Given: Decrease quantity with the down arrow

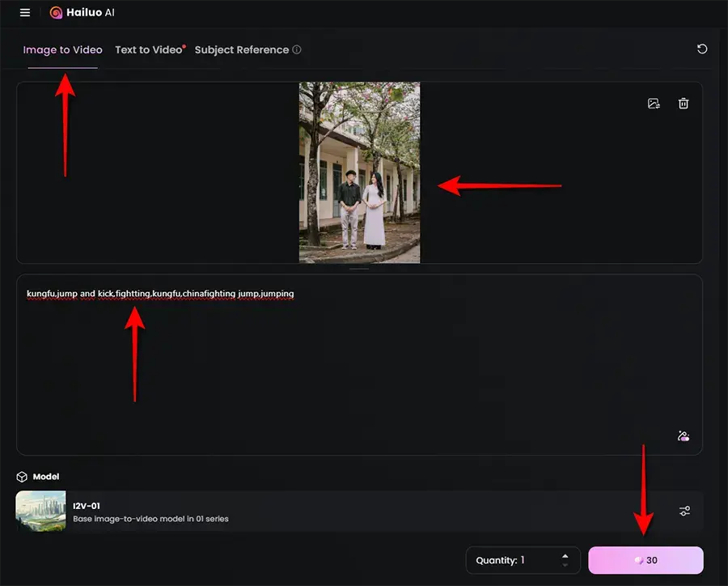Looking at the screenshot, I should (x=565, y=564).
